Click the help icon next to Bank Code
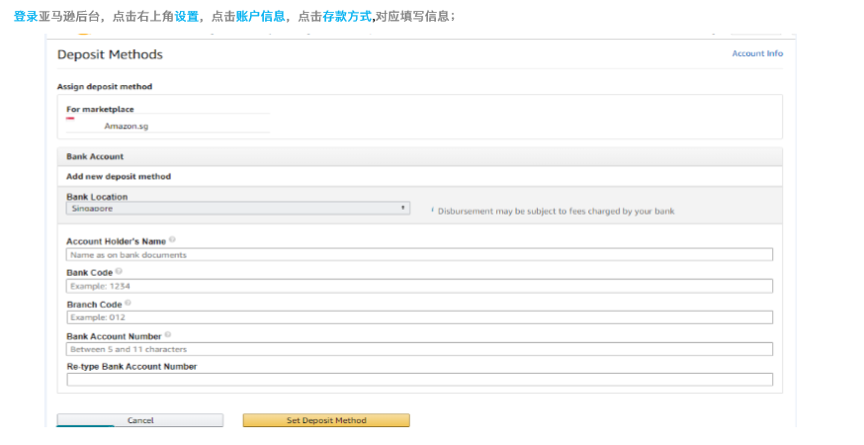Image resolution: width=864 pixels, height=445 pixels. pyautogui.click(x=119, y=271)
